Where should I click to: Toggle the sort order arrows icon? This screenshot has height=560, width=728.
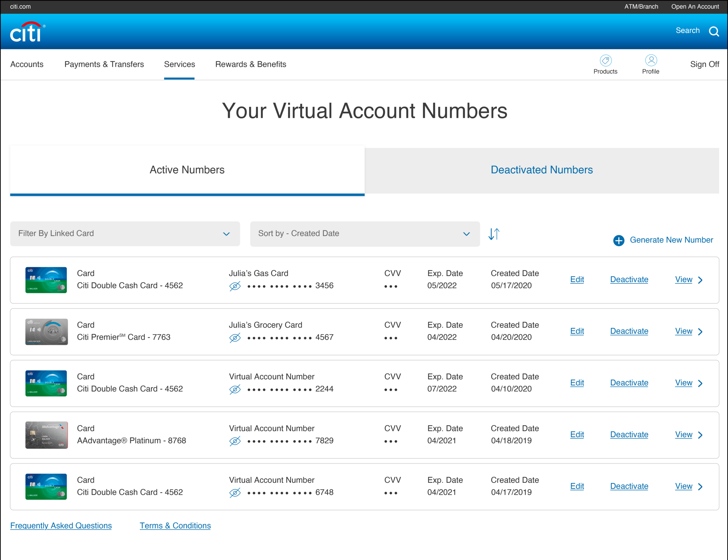494,234
